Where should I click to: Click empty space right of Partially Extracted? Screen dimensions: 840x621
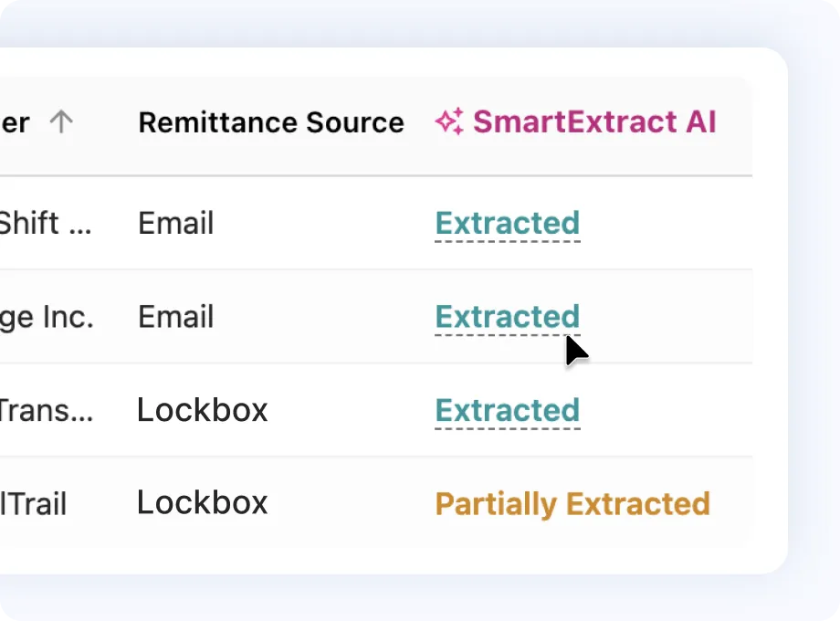coord(732,503)
